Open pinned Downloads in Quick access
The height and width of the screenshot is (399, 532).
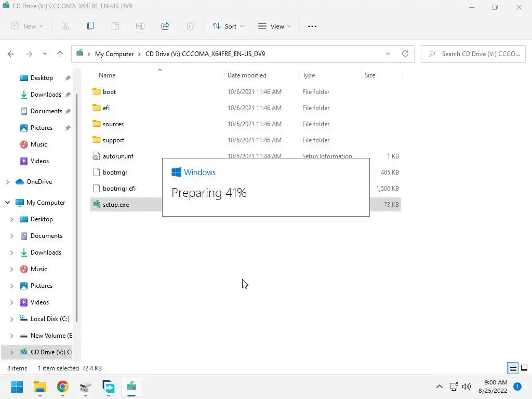(46, 95)
